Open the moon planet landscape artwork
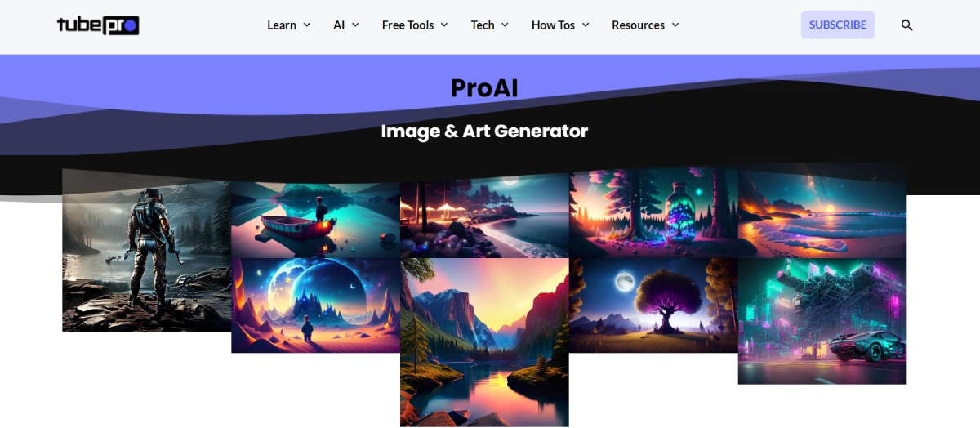 pyautogui.click(x=316, y=305)
